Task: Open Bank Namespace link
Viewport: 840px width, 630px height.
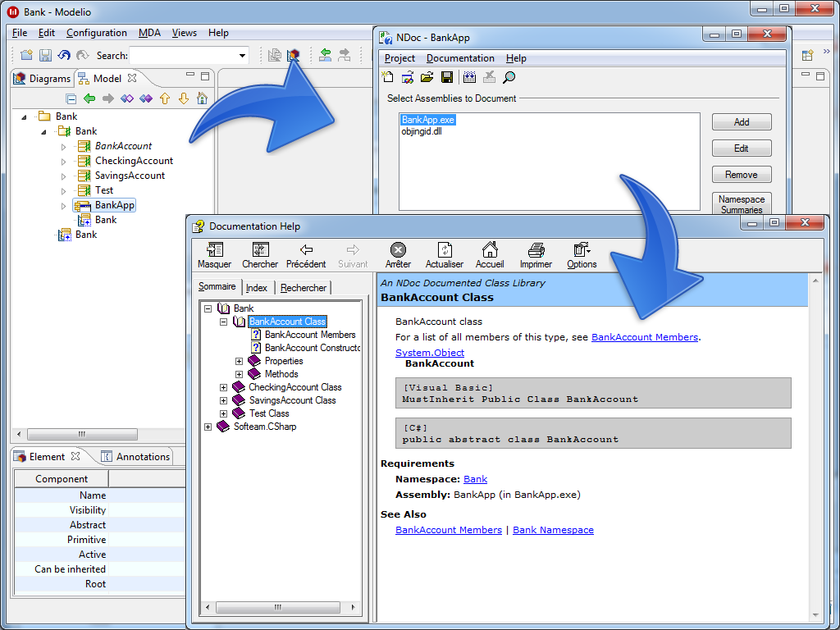Action: click(x=553, y=530)
